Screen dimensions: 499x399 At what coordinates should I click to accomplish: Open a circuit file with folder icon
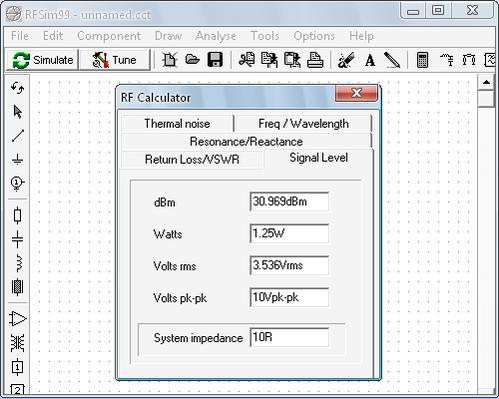[192, 60]
